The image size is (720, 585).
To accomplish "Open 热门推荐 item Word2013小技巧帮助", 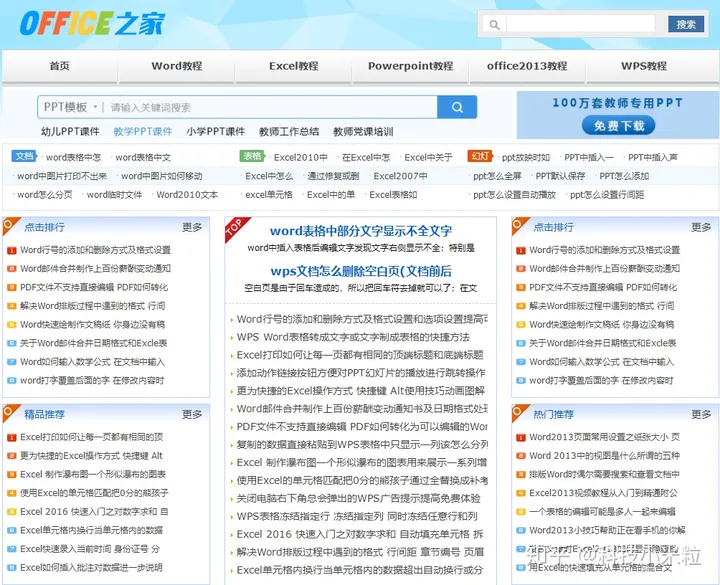I will pyautogui.click(x=607, y=530).
